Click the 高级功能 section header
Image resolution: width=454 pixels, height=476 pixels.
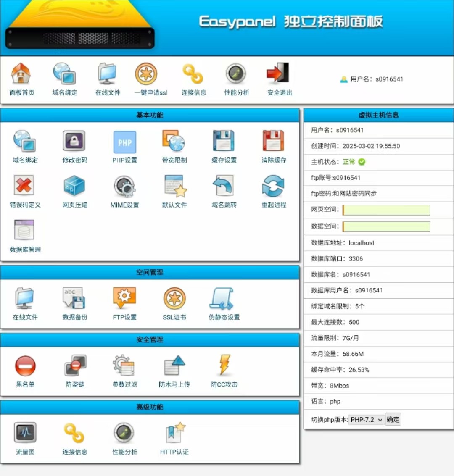tap(150, 407)
